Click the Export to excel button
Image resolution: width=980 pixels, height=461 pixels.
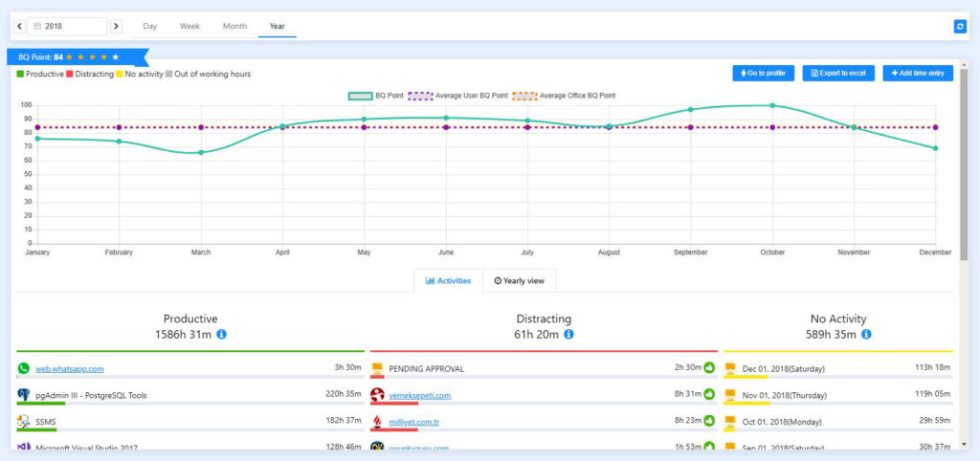tap(837, 73)
